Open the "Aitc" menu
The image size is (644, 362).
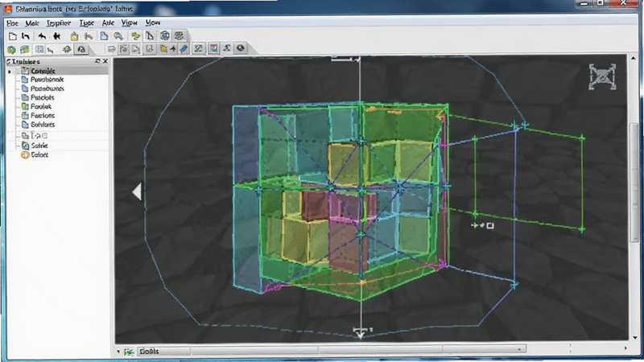[x=108, y=23]
